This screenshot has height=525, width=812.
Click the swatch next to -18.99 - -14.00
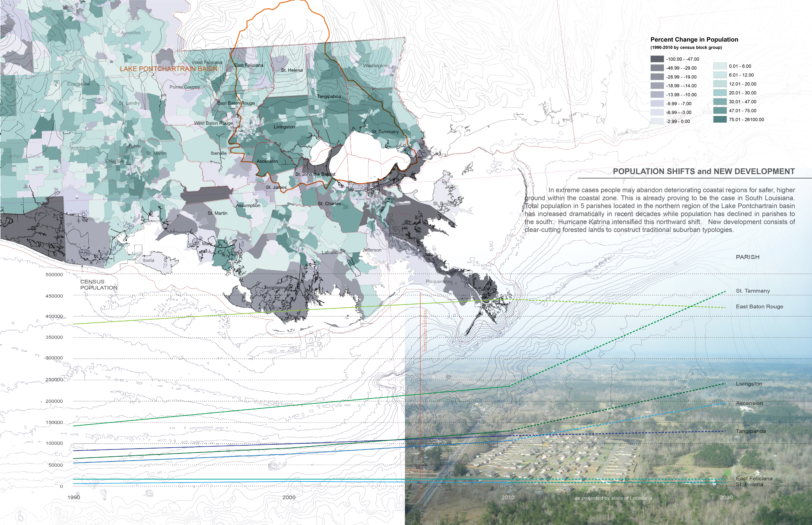657,86
